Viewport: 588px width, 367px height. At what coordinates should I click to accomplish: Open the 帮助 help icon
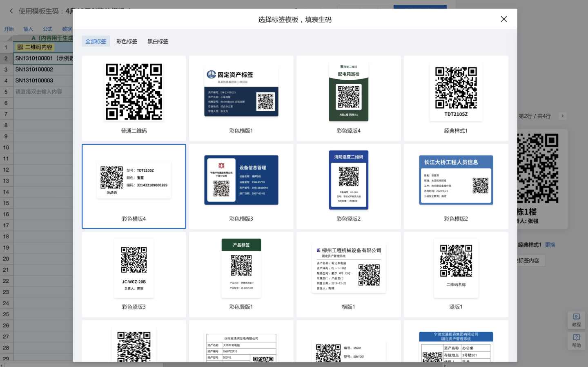pos(576,341)
